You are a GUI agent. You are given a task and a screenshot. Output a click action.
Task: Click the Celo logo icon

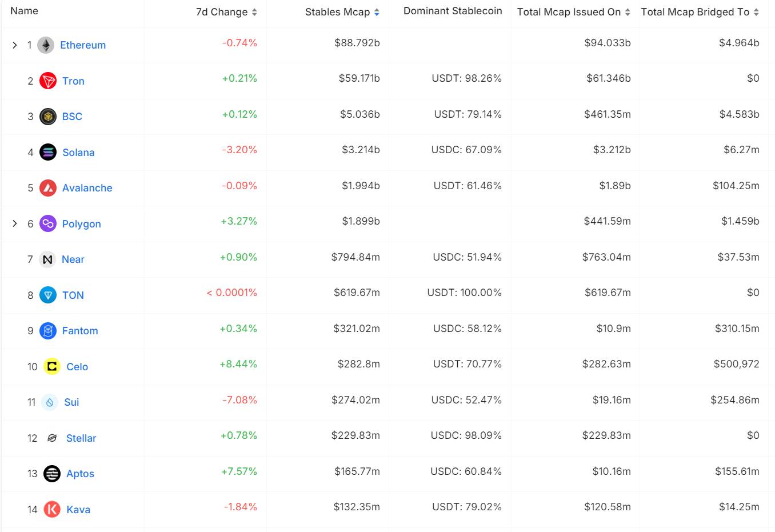pos(52,366)
